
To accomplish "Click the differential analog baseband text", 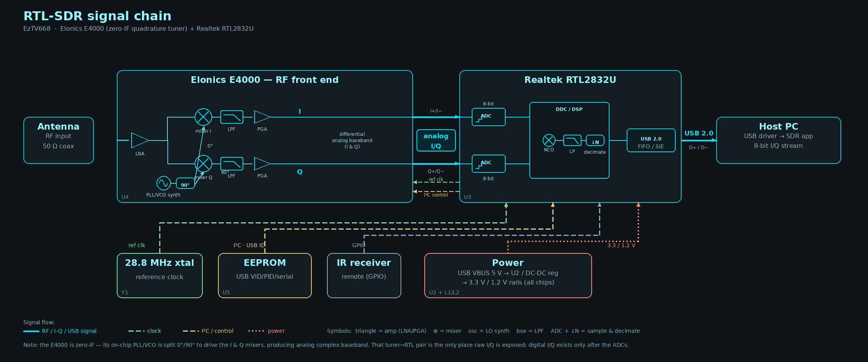I will [352, 141].
